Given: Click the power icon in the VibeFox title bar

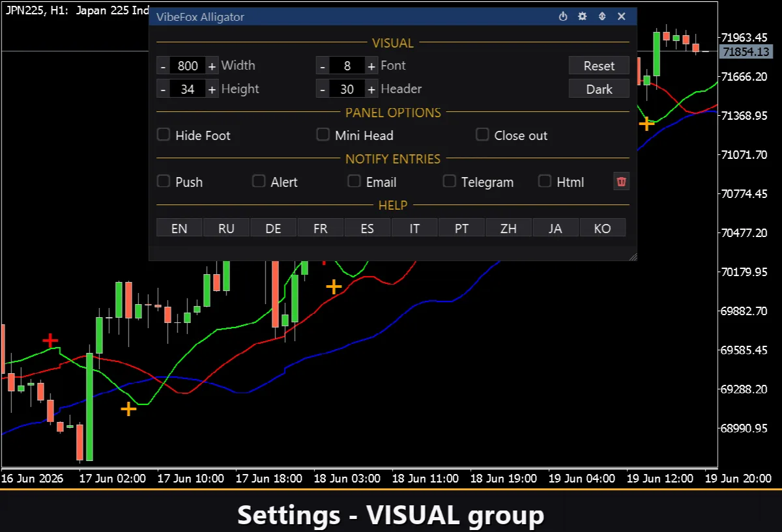Looking at the screenshot, I should point(563,16).
